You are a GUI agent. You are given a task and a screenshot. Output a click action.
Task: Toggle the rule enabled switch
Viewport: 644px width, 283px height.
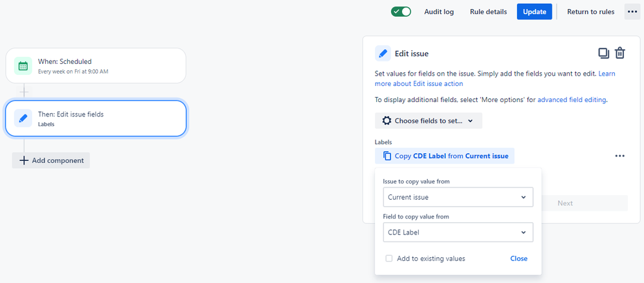401,12
